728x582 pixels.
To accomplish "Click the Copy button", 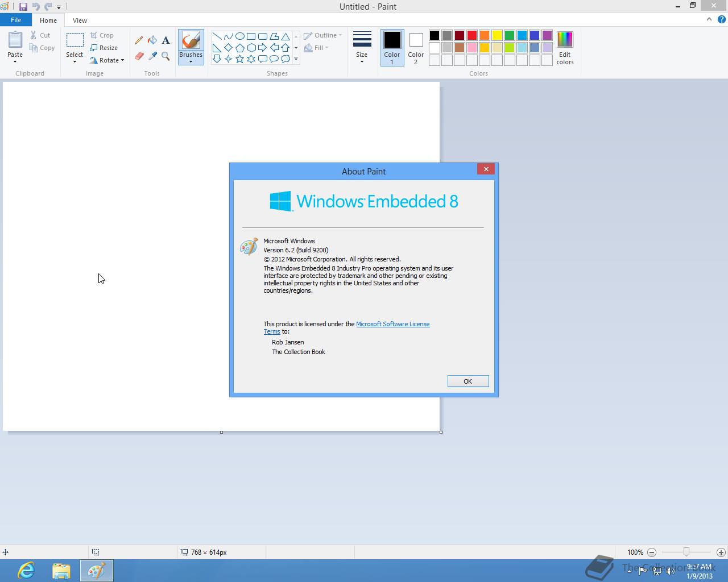I will 43,48.
